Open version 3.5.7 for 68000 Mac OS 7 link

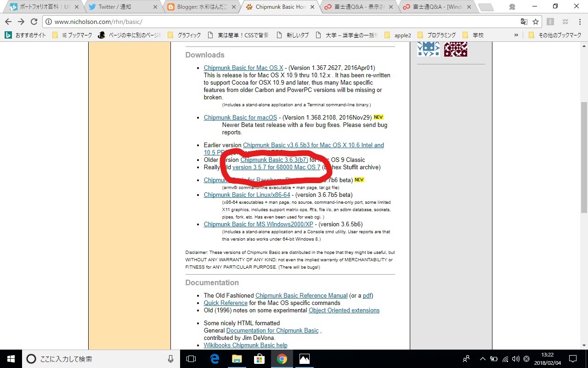[277, 167]
